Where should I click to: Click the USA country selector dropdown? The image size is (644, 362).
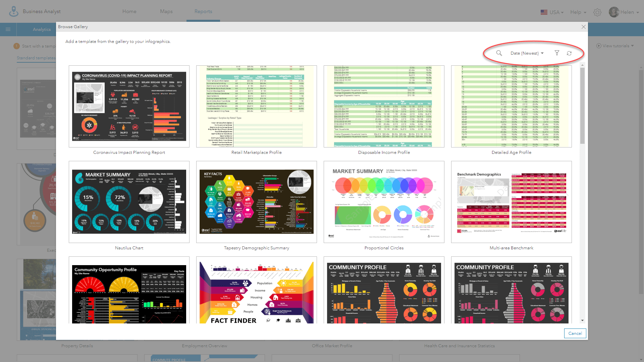(551, 11)
